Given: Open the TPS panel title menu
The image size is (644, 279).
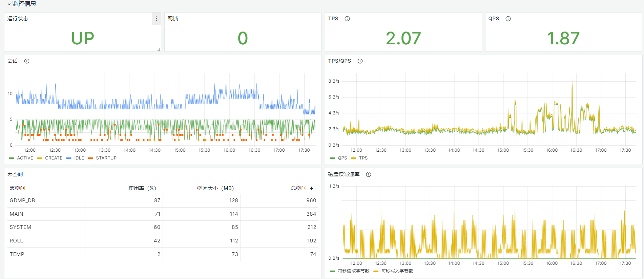Looking at the screenshot, I should coord(333,19).
